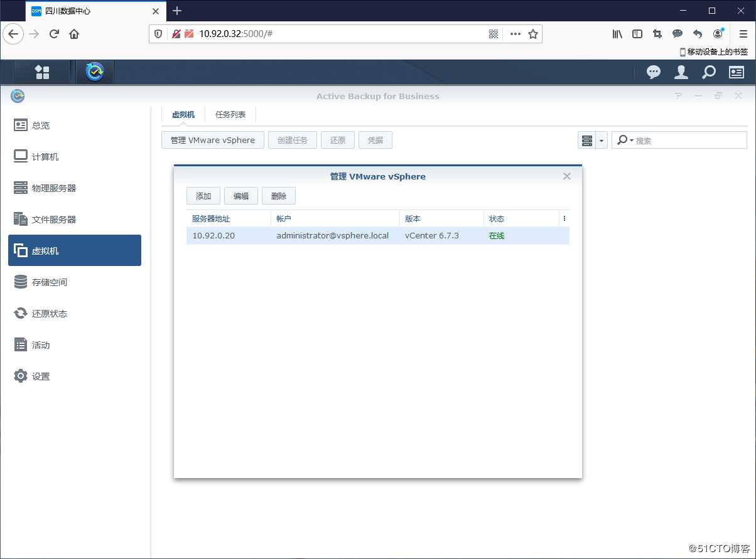Expand the view mode dropdown arrow
This screenshot has height=559, width=756.
point(602,140)
